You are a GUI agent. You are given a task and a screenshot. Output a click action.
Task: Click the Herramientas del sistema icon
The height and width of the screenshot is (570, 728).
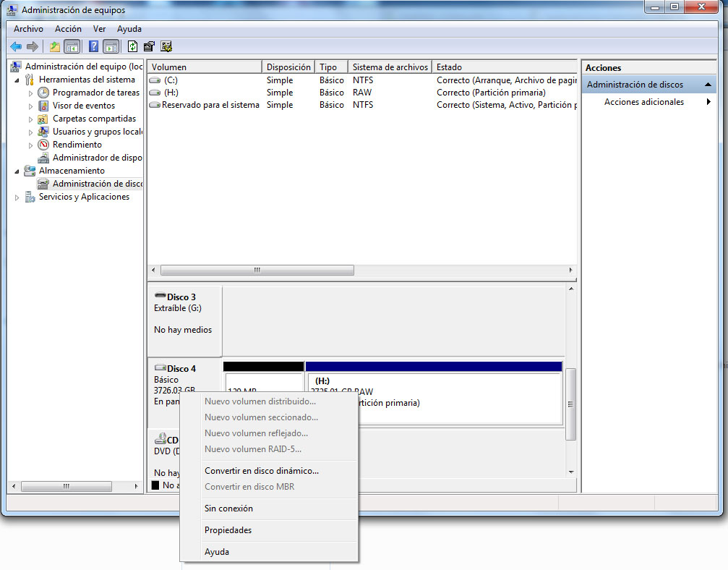point(30,80)
